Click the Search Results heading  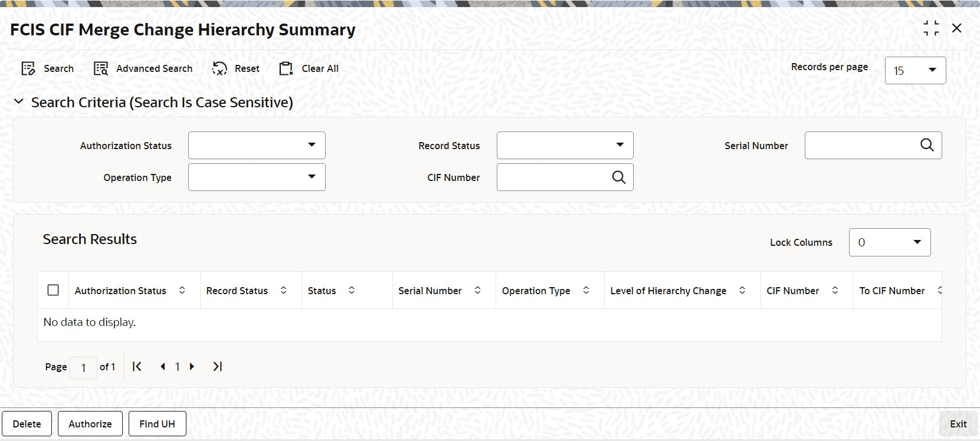pyautogui.click(x=90, y=239)
